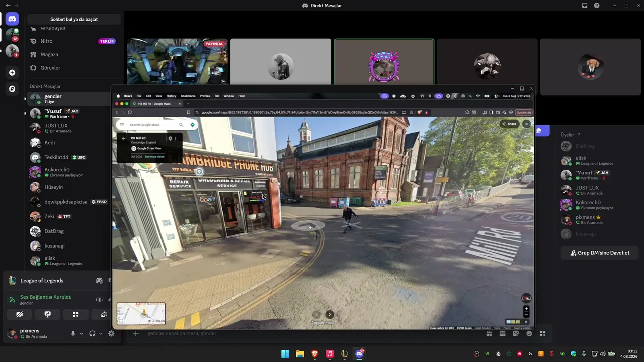Open the soundboard button in voice panel

103,314
